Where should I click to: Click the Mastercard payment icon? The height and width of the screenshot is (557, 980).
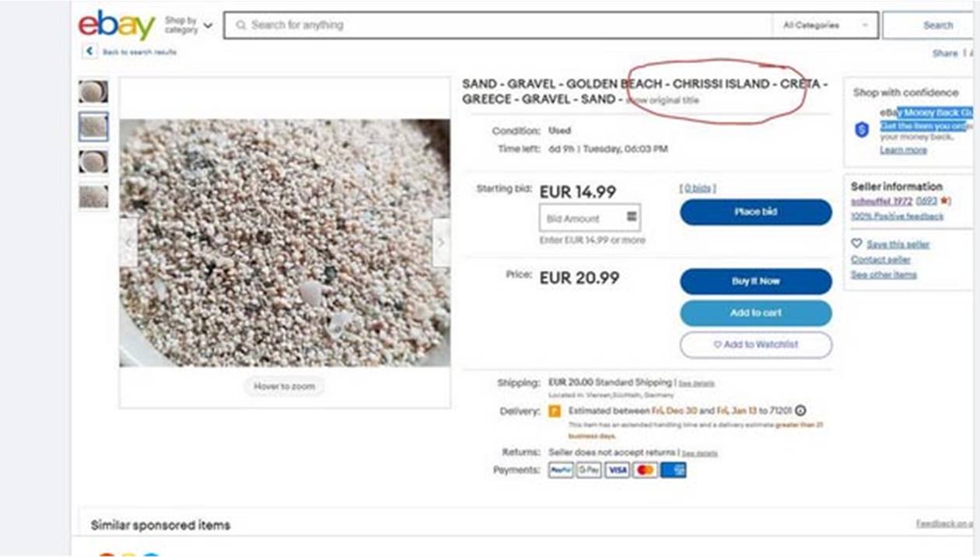click(645, 470)
